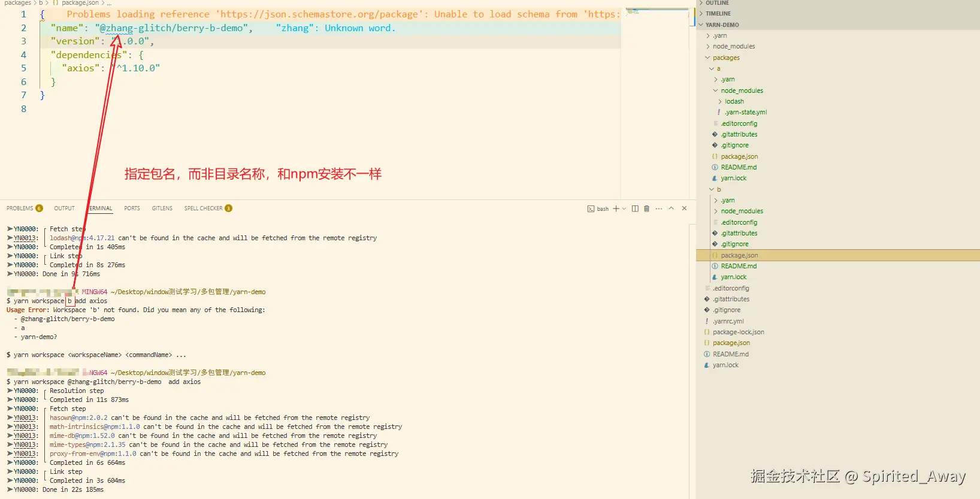Screen dimensions: 980x499
Task: Open package-lock.json file
Action: tap(738, 332)
